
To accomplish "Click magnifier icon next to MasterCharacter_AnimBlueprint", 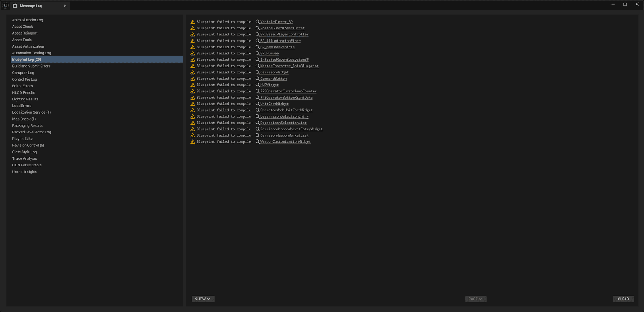I will tap(258, 66).
